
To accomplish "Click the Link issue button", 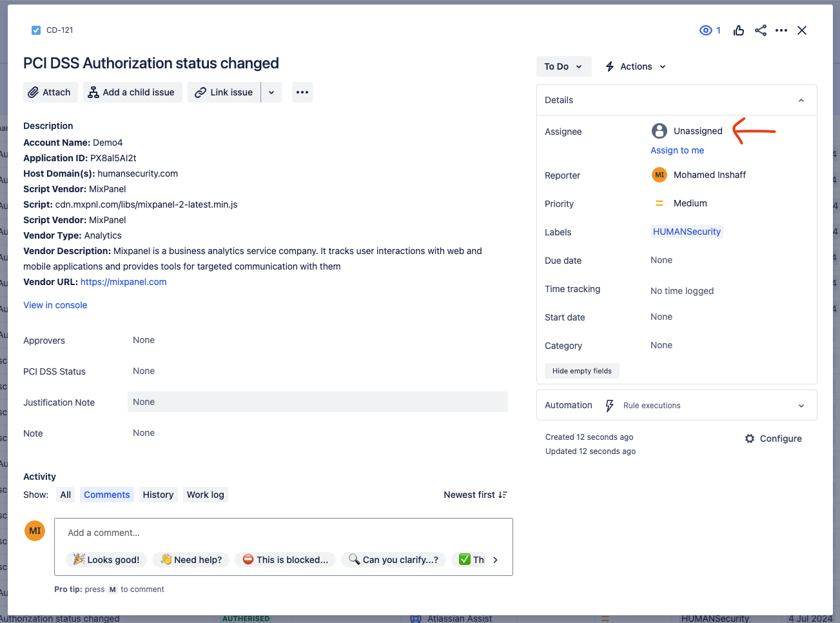I will (x=224, y=92).
